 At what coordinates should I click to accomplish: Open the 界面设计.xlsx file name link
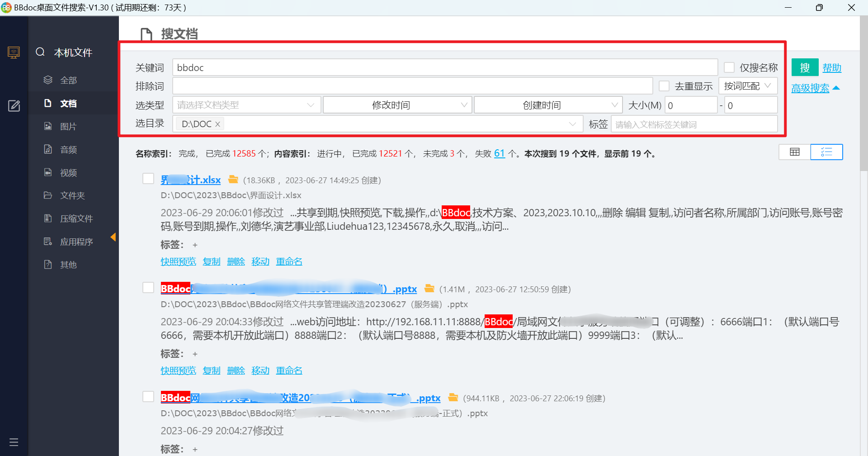pyautogui.click(x=191, y=180)
